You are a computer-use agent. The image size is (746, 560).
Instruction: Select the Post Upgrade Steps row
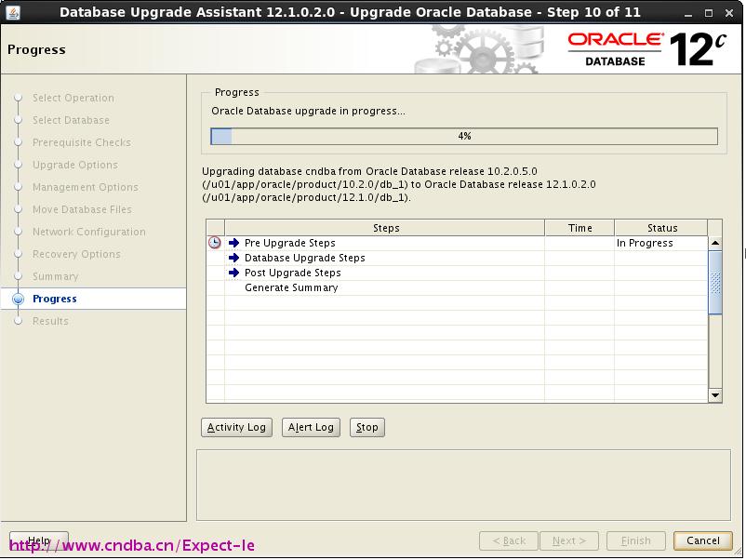click(x=458, y=273)
